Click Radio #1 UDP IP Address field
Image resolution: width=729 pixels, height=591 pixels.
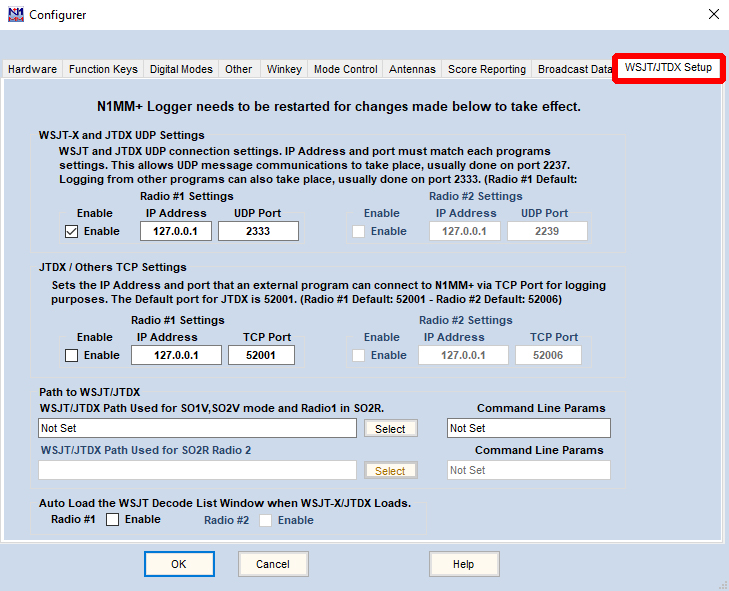[x=176, y=231]
